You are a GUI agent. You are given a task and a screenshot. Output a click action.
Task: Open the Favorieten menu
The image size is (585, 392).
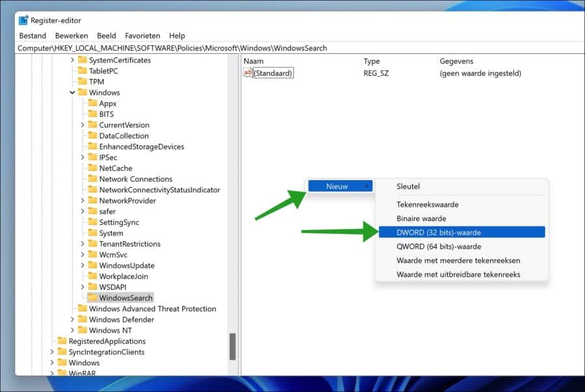[x=142, y=36]
